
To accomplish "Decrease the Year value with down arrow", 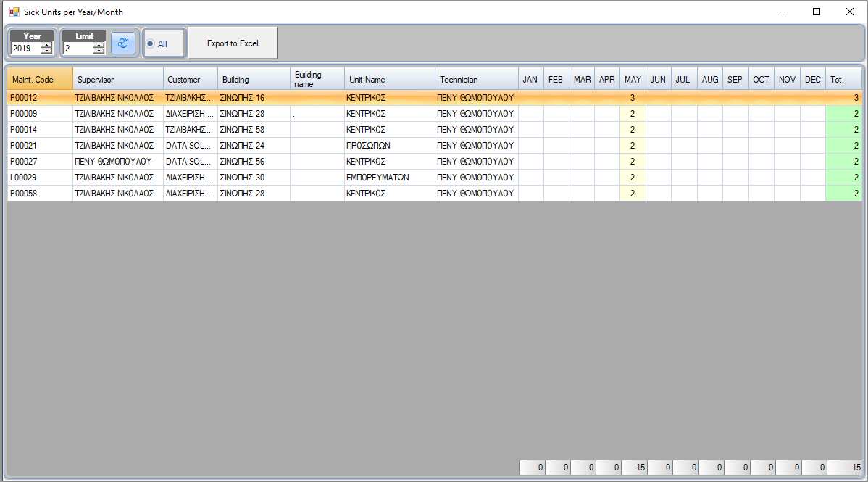I will pos(46,51).
